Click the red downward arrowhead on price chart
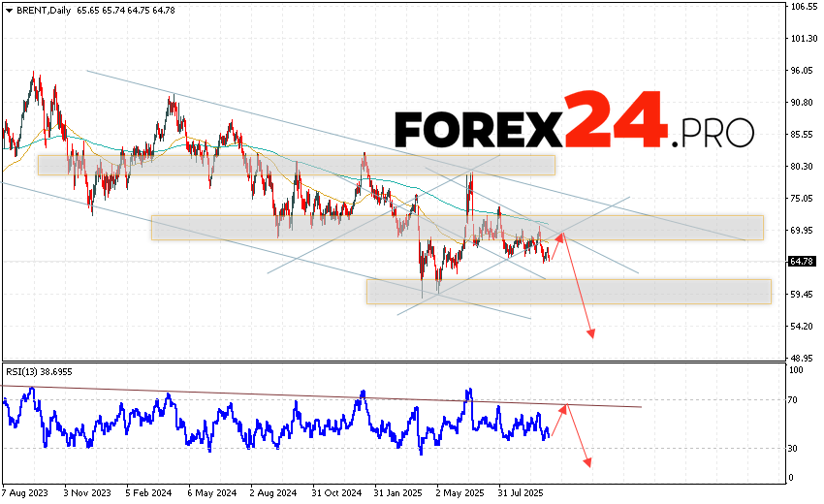 pos(590,334)
